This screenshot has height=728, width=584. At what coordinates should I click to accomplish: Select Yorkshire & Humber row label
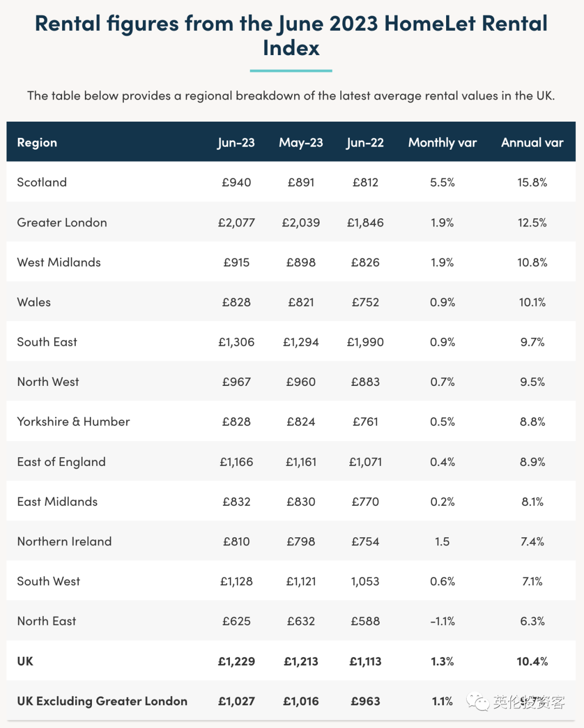tap(73, 422)
